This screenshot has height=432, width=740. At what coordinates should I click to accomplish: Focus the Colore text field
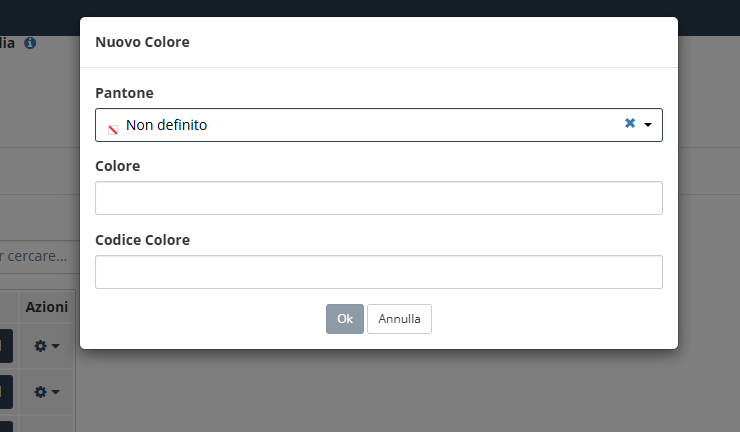(x=378, y=198)
